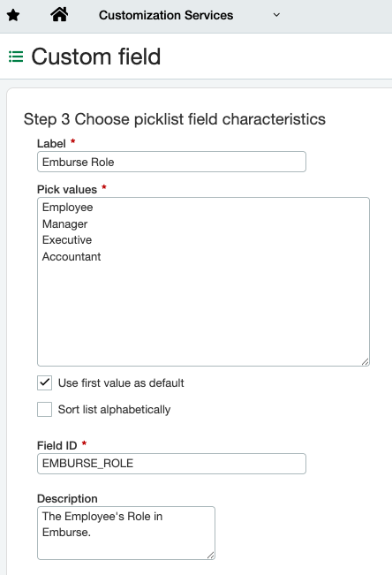Click the Description box resize grip
This screenshot has width=392, height=575.
coord(210,556)
